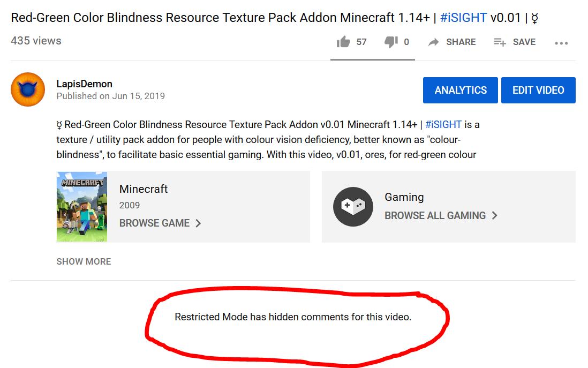
Task: Click the Minecraft game title text
Action: [143, 189]
